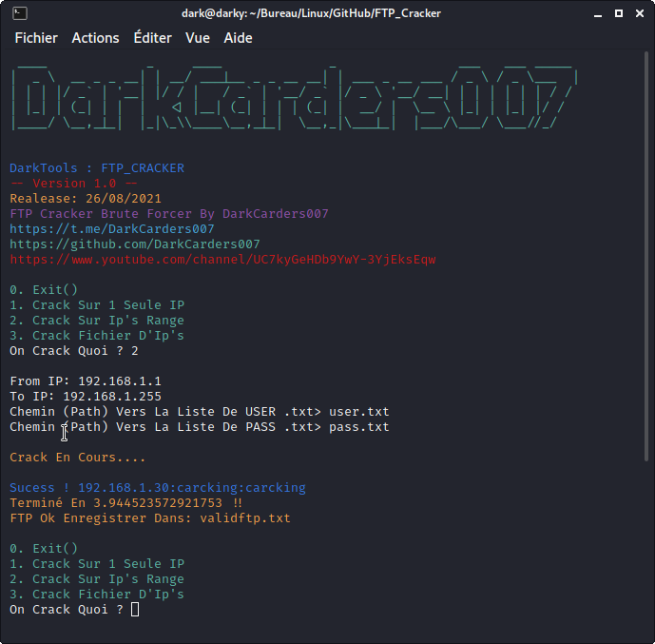This screenshot has height=644, width=655.
Task: Click 'FTP Ok Enregistrer Dans: validftp.txt' line
Action: click(150, 518)
